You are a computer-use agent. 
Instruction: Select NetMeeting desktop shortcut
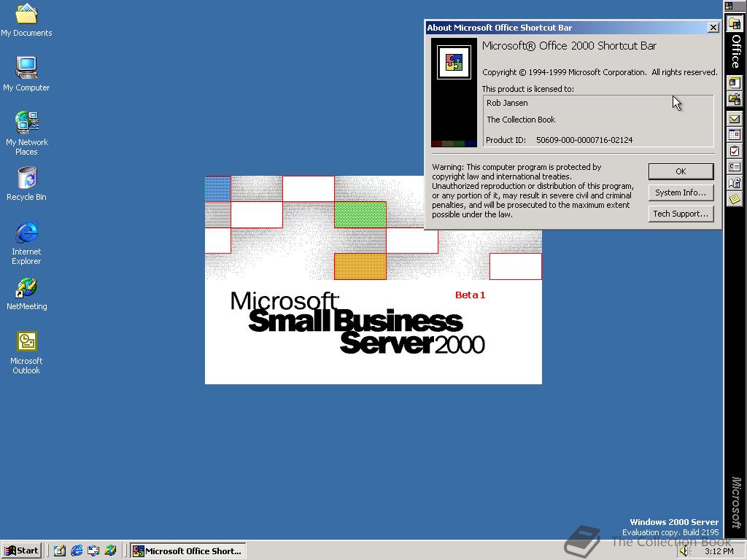(x=26, y=294)
